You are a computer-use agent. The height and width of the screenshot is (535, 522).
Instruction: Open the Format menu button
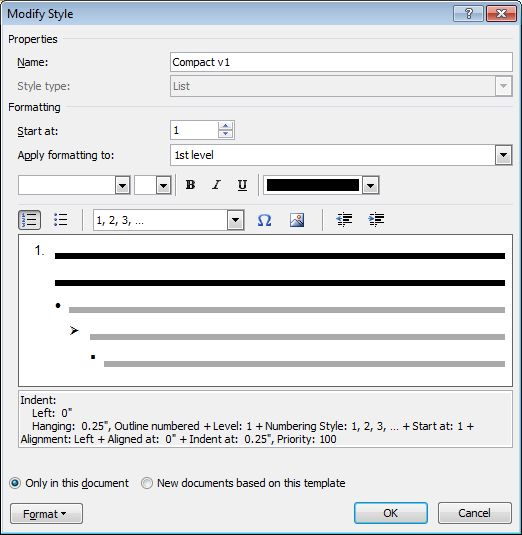[46, 514]
